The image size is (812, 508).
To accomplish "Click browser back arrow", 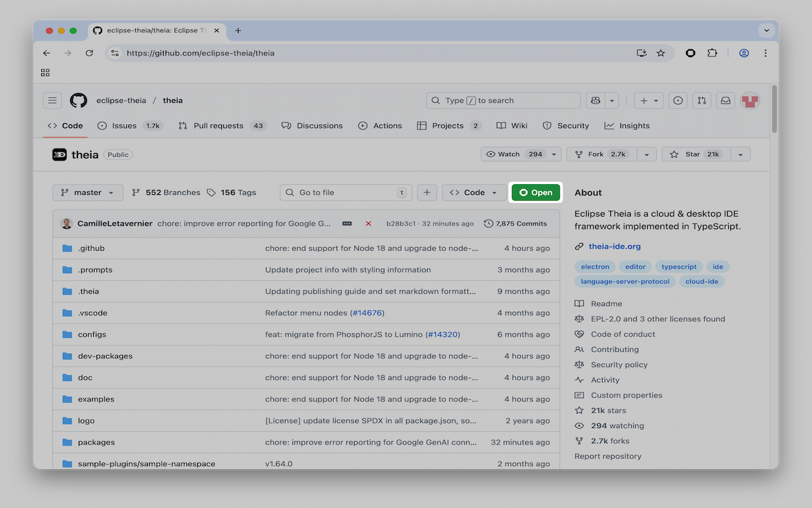I will (46, 53).
